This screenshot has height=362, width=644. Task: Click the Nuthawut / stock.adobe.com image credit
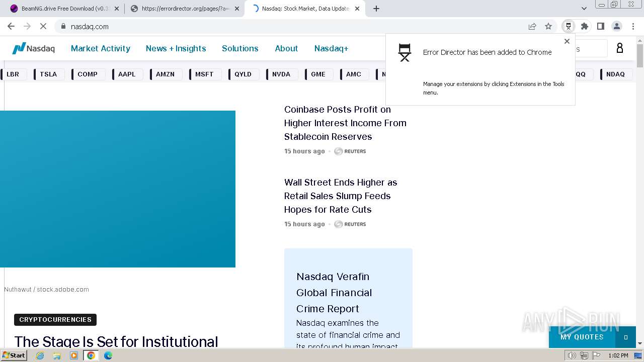(46, 290)
